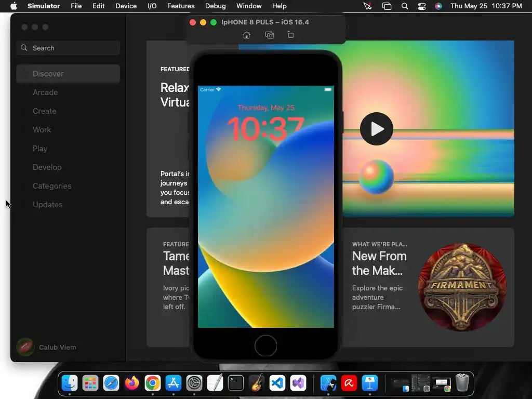The image size is (532, 399).
Task: Open the Trash in the Dock
Action: tap(462, 383)
